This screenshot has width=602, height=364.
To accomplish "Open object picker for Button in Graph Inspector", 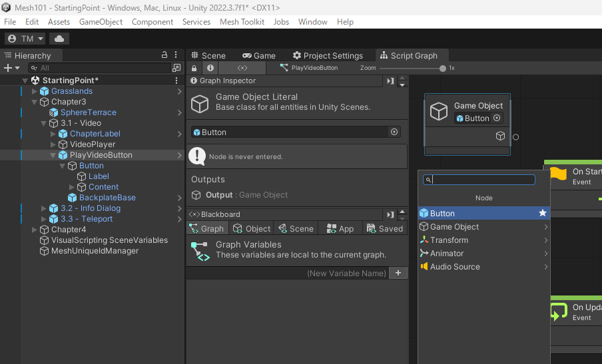I will [x=394, y=132].
